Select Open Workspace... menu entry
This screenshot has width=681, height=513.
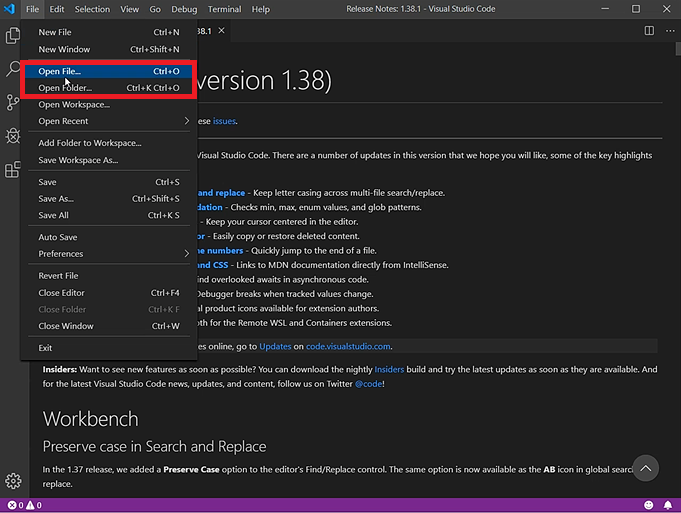pyautogui.click(x=109, y=105)
